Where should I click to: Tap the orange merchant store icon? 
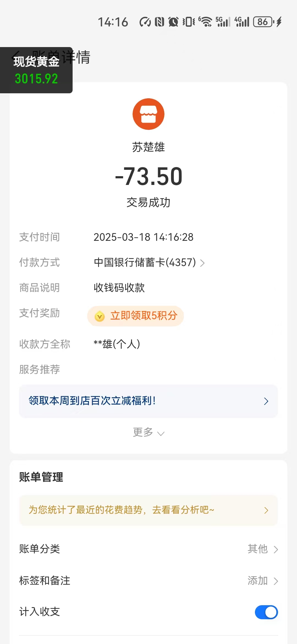(148, 114)
